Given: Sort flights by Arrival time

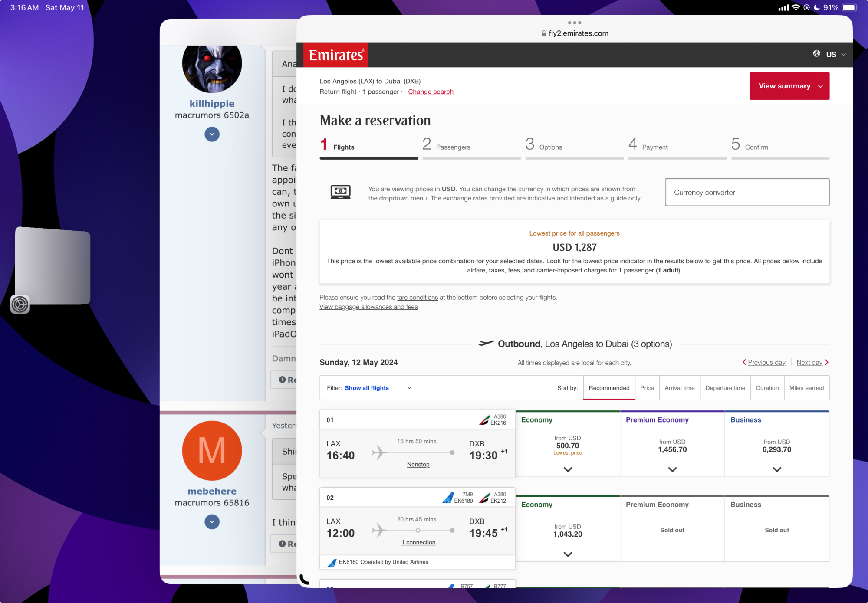Looking at the screenshot, I should (679, 388).
